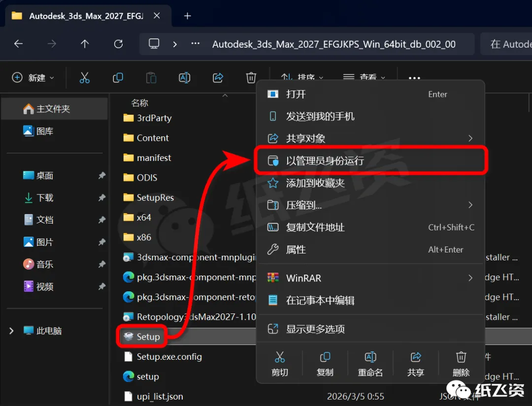Click the Name column sort caret

click(x=225, y=95)
